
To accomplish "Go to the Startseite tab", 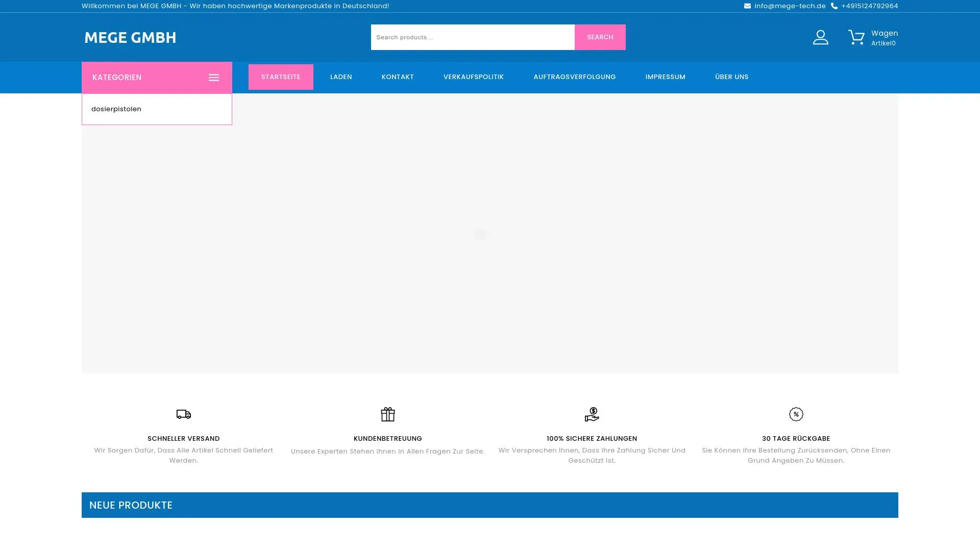I will 281,77.
